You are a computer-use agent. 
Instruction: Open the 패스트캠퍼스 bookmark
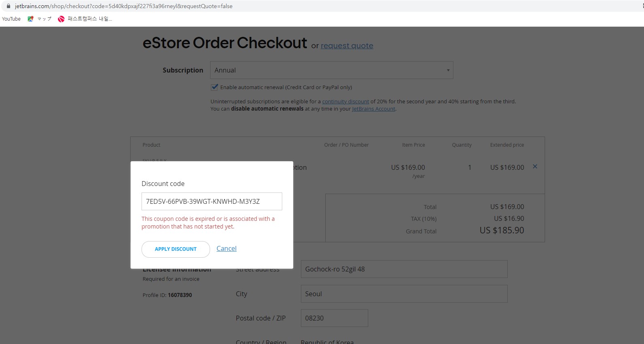85,19
